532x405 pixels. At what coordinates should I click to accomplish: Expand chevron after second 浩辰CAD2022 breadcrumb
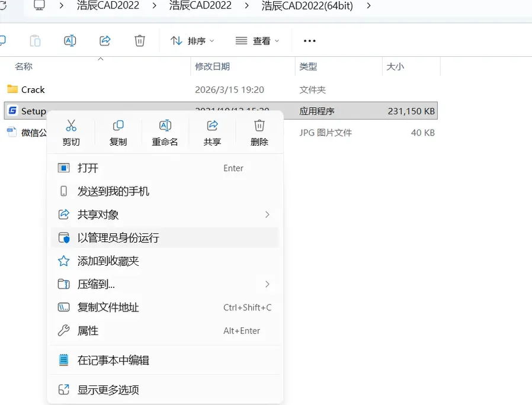tap(246, 5)
